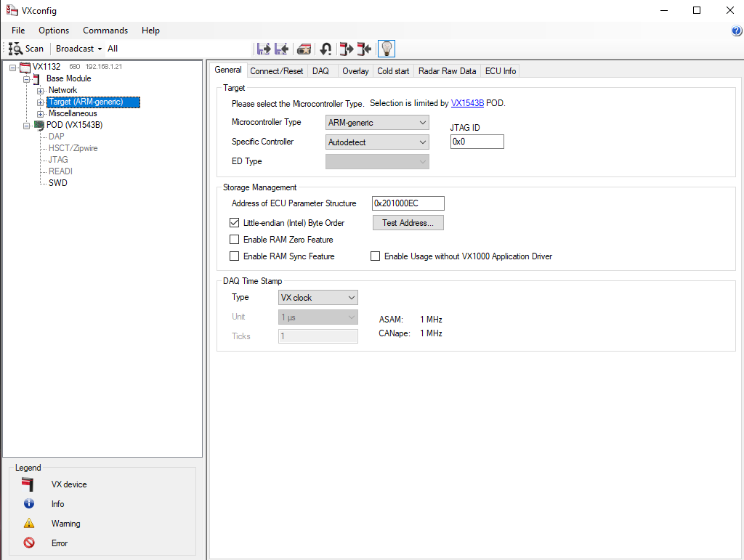The height and width of the screenshot is (560, 744).
Task: Click the Base Module icon in tree
Action: pyautogui.click(x=36, y=78)
